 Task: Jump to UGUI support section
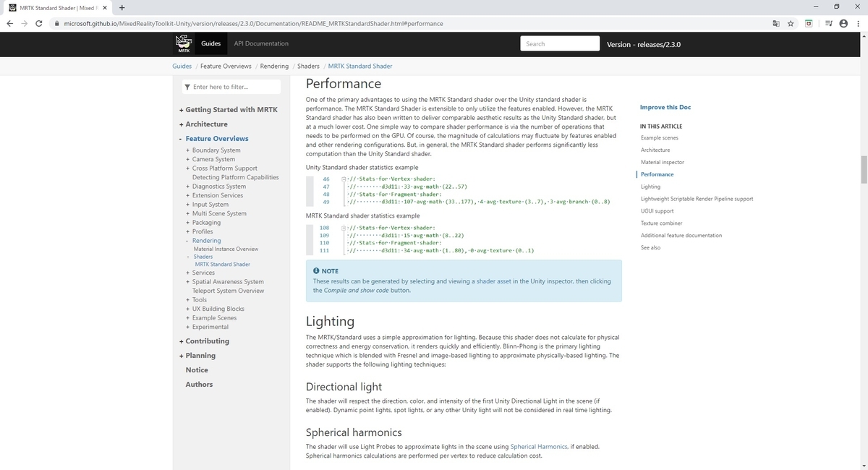coord(657,211)
